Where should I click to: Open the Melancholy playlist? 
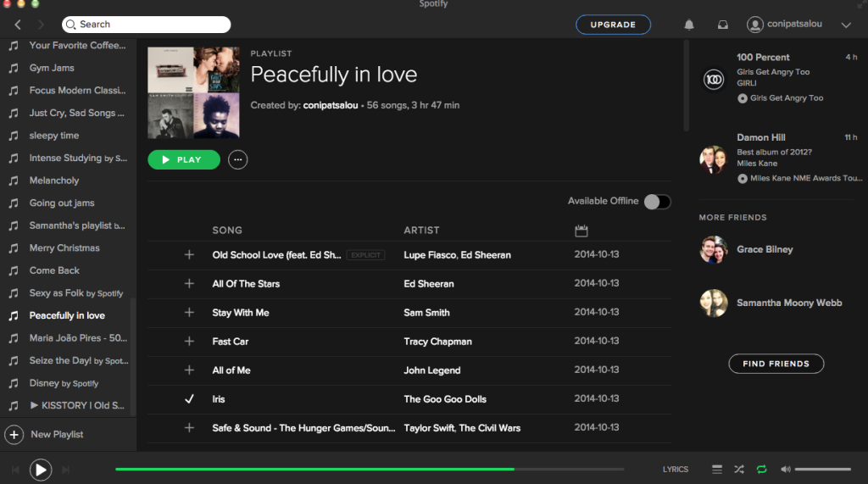(x=53, y=181)
